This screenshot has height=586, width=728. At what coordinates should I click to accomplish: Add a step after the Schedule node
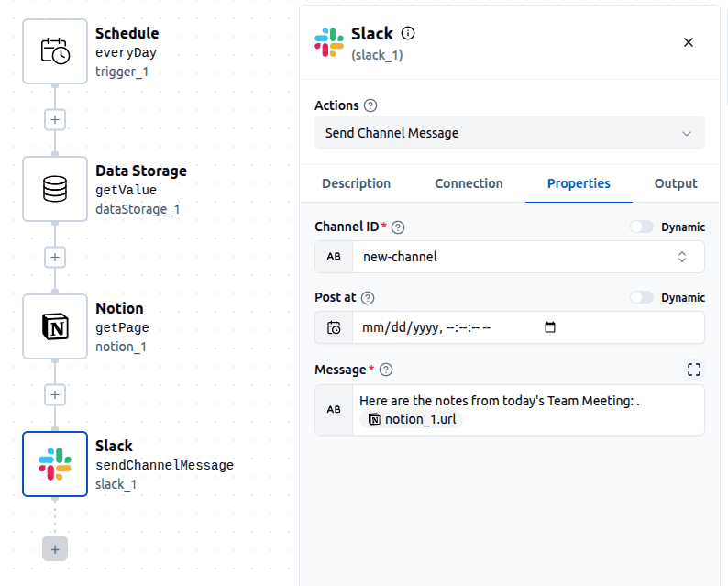(x=55, y=120)
